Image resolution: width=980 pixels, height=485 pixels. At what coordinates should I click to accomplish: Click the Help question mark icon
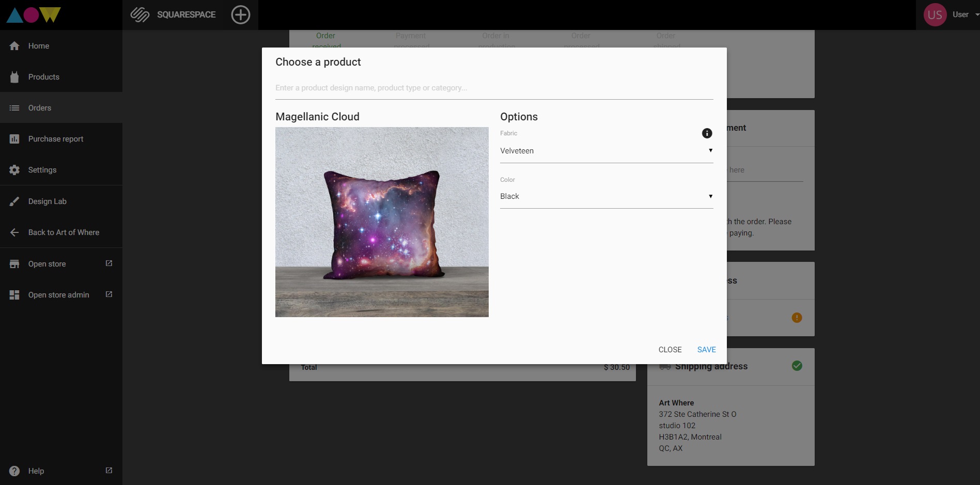[x=14, y=471]
